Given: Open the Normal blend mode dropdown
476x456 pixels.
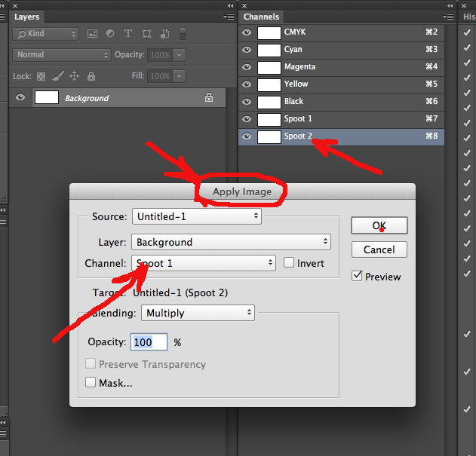Looking at the screenshot, I should pyautogui.click(x=62, y=55).
